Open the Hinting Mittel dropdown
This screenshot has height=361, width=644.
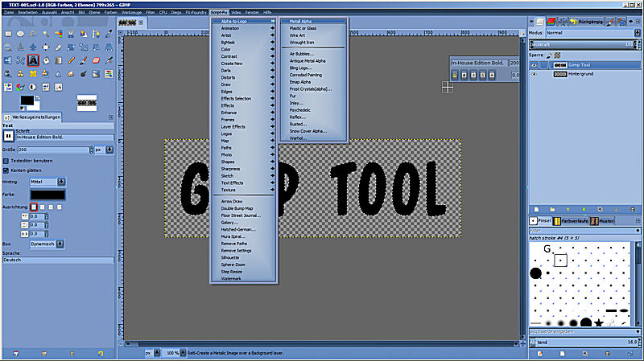(x=47, y=182)
